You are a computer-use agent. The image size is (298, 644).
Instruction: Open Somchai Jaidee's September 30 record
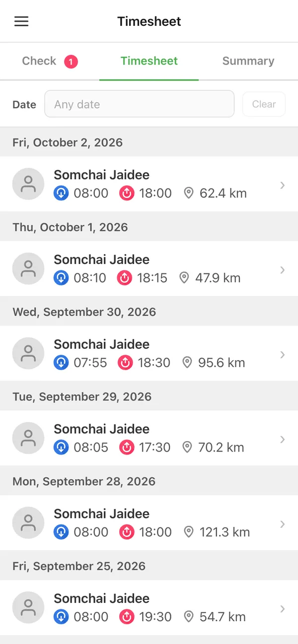tap(149, 354)
